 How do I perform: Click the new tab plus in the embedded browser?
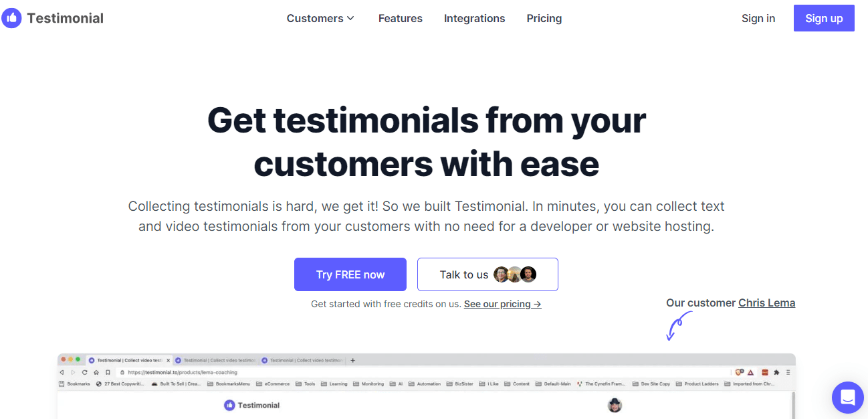point(353,360)
